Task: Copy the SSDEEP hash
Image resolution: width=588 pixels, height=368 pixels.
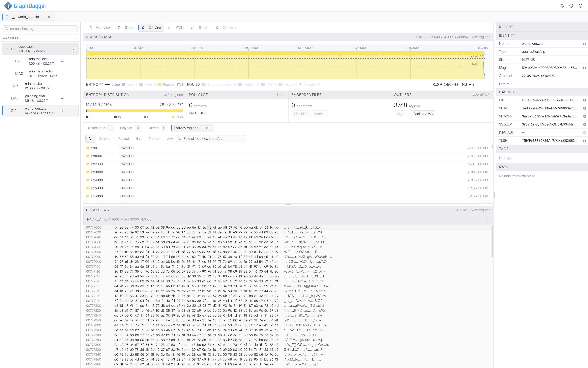Action: pos(584,124)
